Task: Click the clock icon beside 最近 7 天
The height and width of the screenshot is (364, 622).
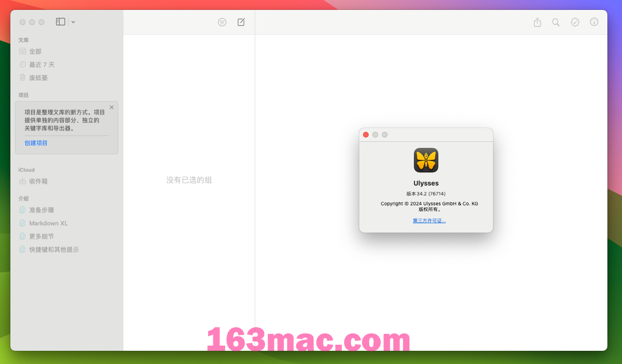Action: point(23,65)
